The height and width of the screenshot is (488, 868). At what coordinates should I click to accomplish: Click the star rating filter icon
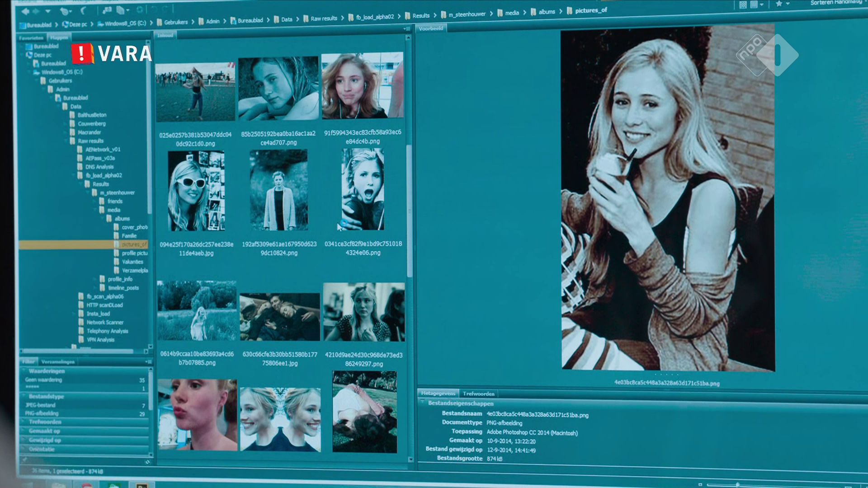click(x=779, y=4)
